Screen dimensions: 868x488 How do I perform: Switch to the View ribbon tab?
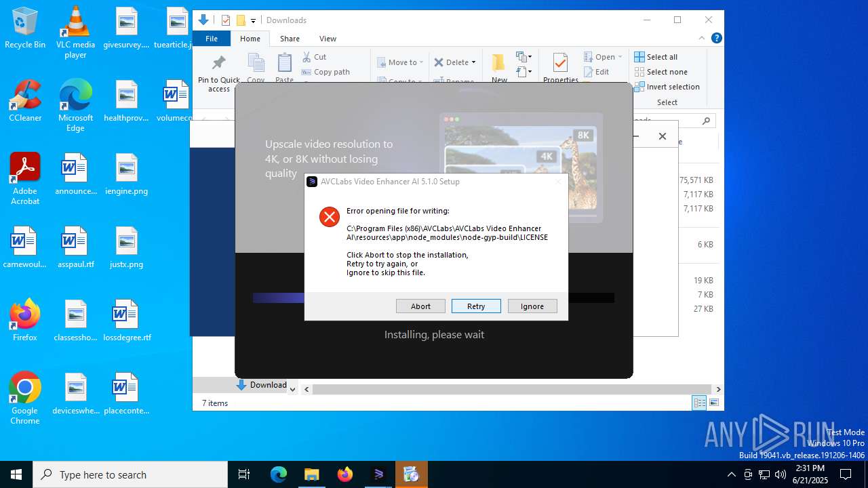[x=328, y=39]
